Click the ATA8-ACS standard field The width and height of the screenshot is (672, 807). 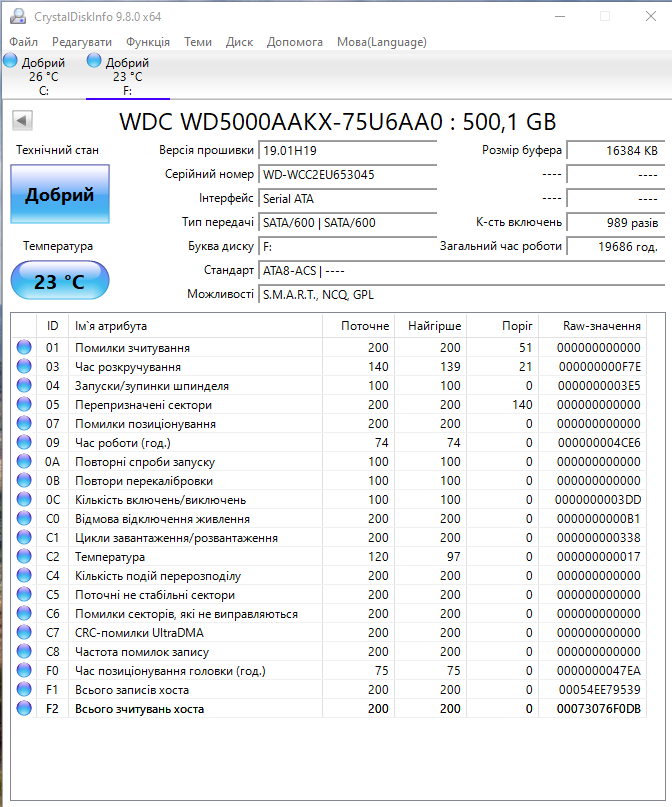(462, 271)
